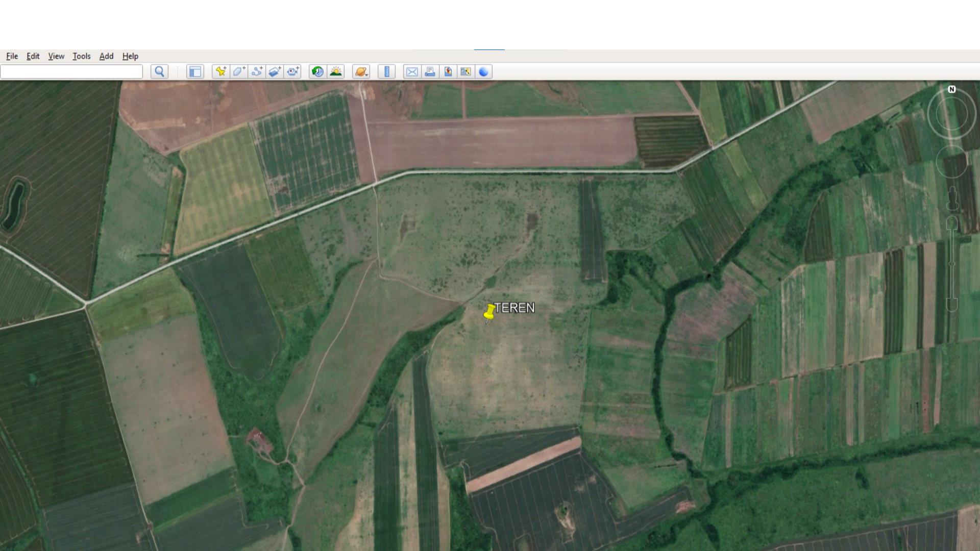Add an image overlay
This screenshot has height=551, width=980.
pos(275,71)
